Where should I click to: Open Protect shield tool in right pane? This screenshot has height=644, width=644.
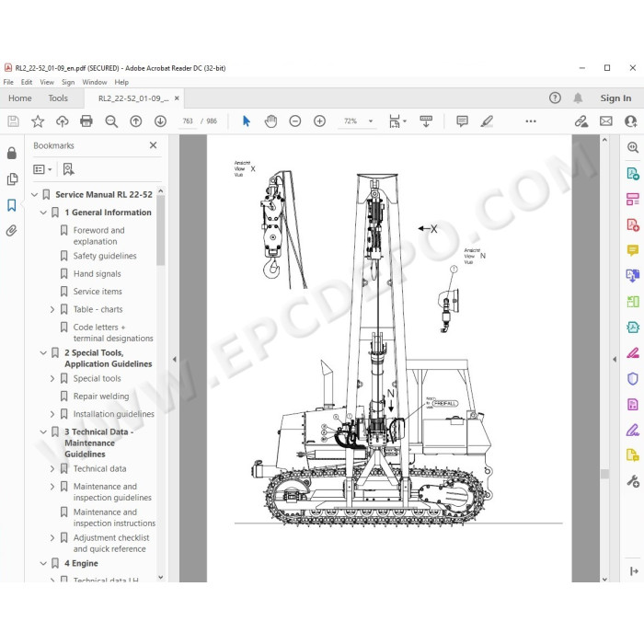coord(633,378)
